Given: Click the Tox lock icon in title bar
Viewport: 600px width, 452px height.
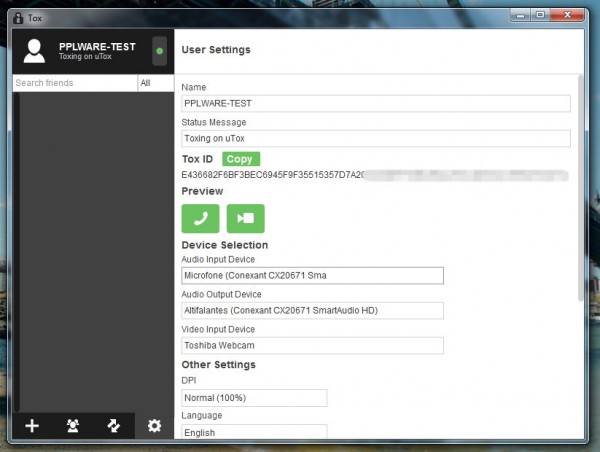Looking at the screenshot, I should tap(18, 18).
